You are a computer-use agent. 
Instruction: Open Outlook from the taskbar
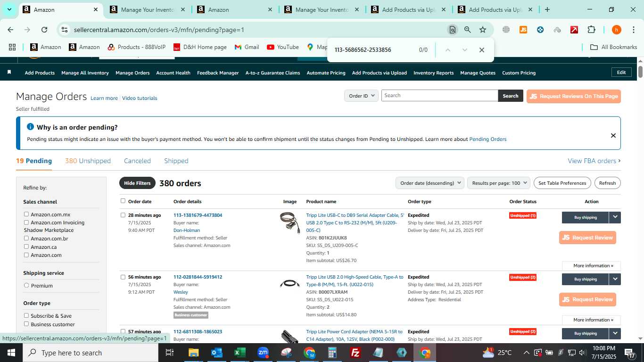click(217, 353)
